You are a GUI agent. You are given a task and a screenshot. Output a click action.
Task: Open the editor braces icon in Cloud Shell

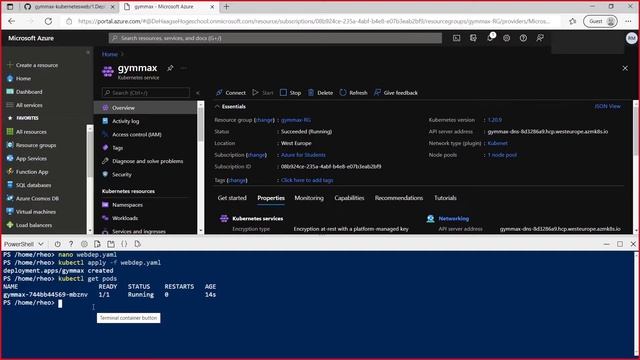(x=124, y=244)
